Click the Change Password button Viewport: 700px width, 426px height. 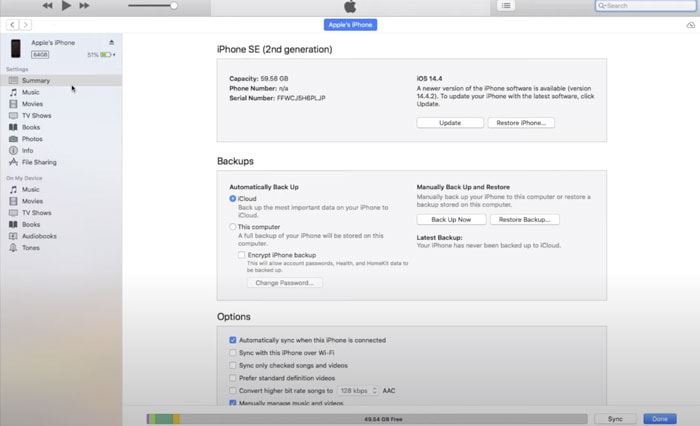[285, 283]
